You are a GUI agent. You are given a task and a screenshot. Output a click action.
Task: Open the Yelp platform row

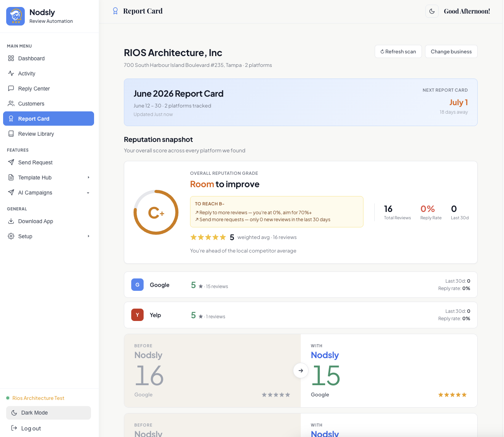[300, 315]
